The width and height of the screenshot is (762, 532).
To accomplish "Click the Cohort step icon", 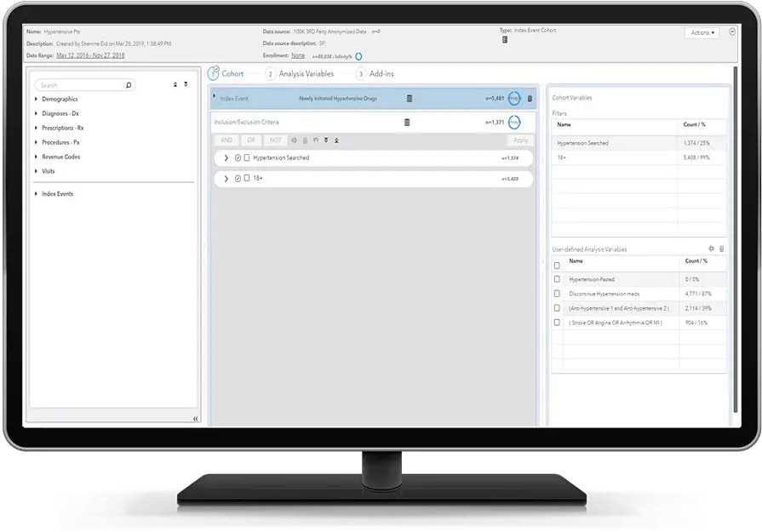I will [214, 73].
